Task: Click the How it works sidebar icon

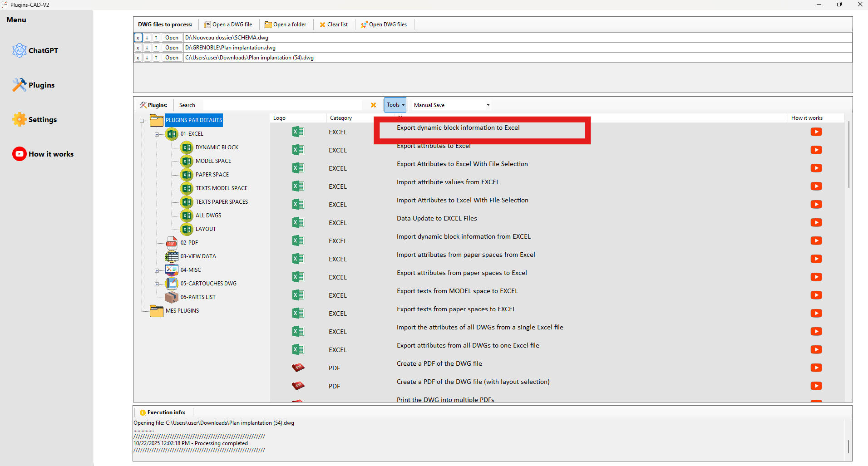Action: point(19,154)
